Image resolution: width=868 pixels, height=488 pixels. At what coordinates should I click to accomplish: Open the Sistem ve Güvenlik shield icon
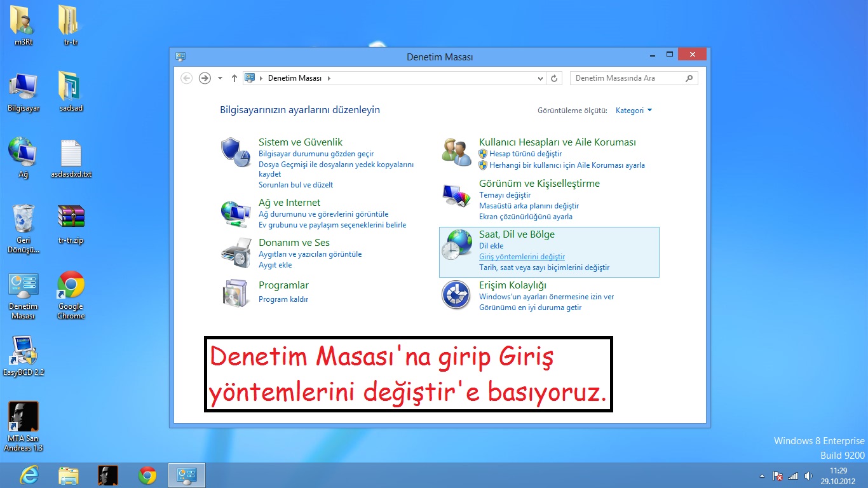tap(236, 152)
